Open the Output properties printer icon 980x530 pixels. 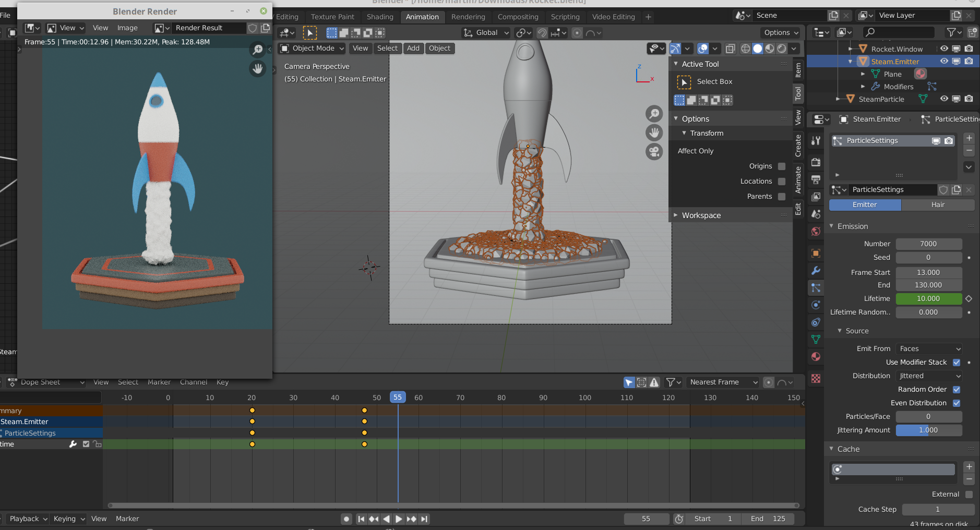[x=816, y=179]
